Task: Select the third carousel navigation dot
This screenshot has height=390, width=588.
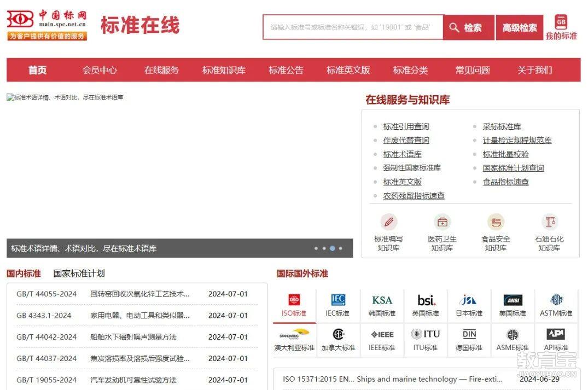Action: 332,248
